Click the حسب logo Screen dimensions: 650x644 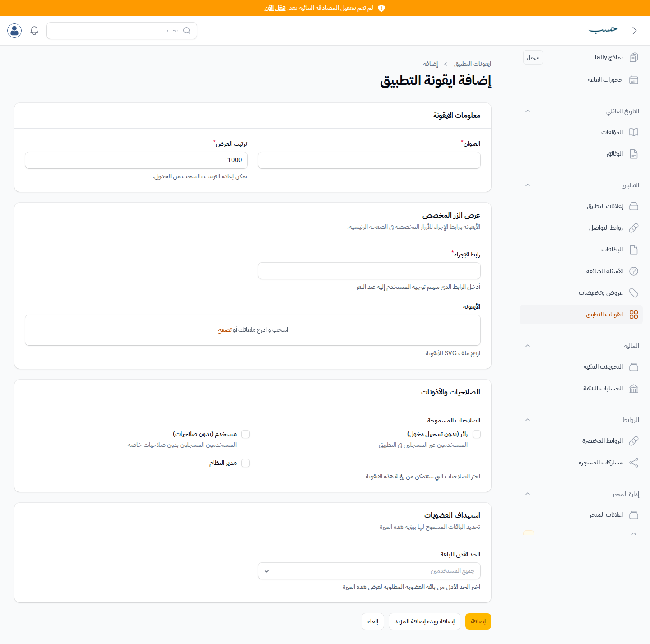coord(603,30)
